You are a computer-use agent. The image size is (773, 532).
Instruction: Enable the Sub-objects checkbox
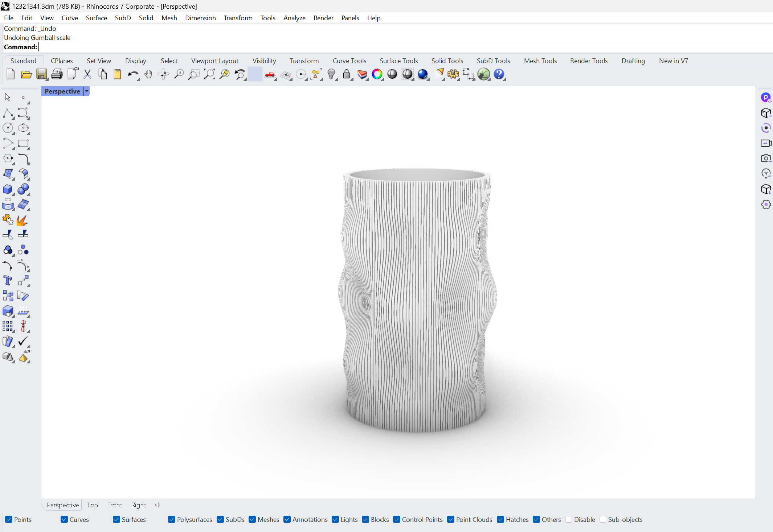pyautogui.click(x=603, y=519)
